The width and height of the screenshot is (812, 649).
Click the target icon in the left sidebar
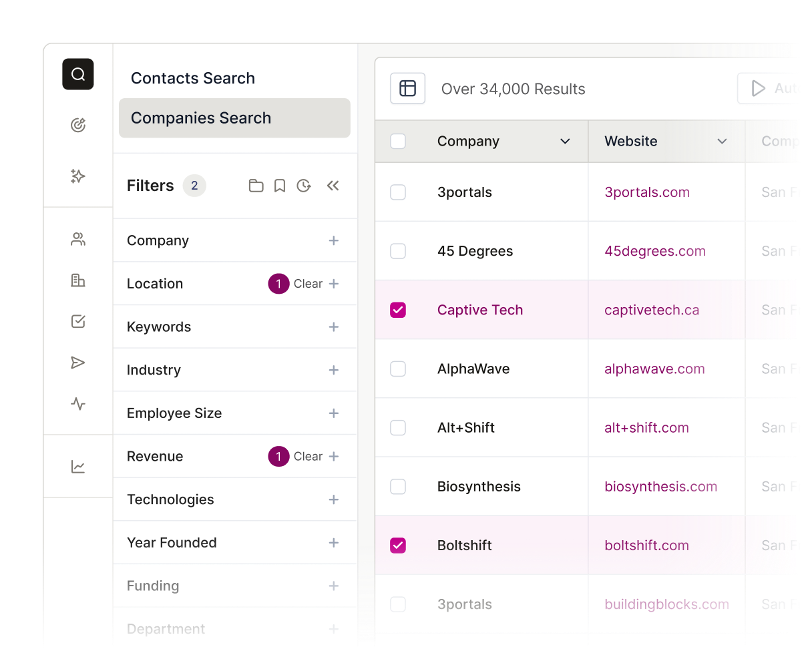(78, 125)
